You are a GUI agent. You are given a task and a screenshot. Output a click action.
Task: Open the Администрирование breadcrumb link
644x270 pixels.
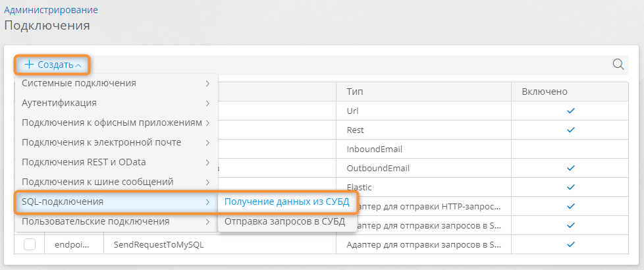(51, 10)
